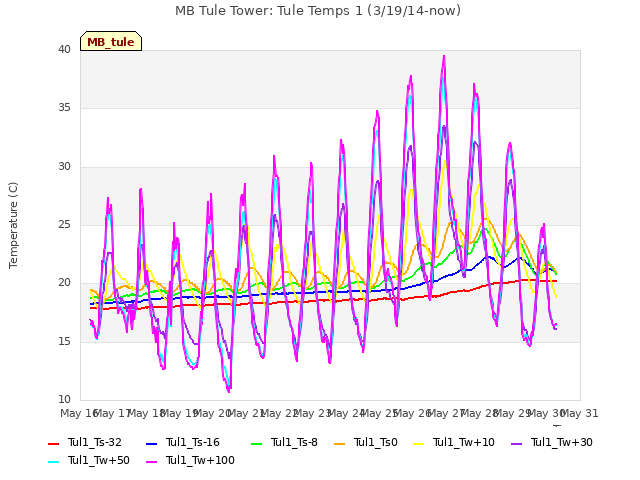Select the Tul1_Tw+30 legend label
Screen dimensions: 640x480
(x=562, y=442)
